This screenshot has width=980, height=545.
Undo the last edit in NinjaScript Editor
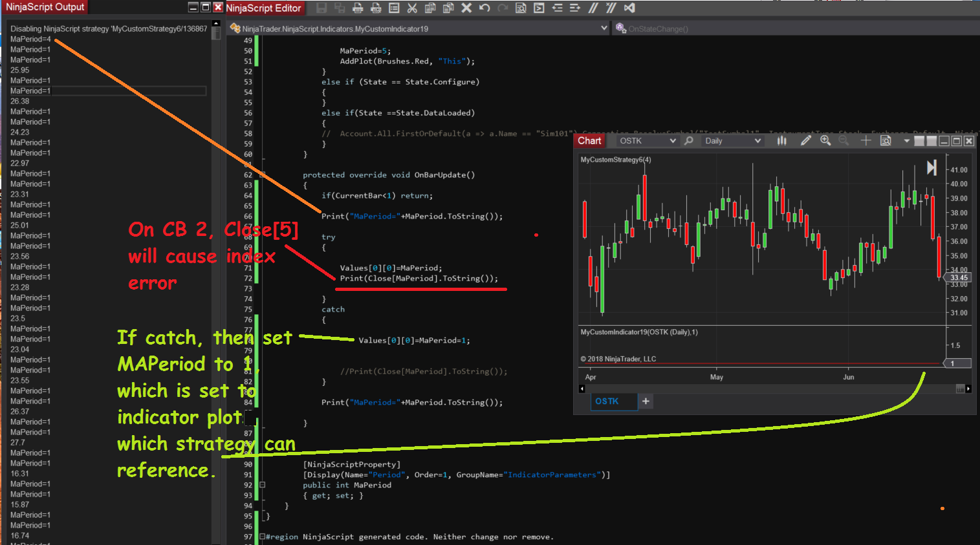[x=485, y=8]
